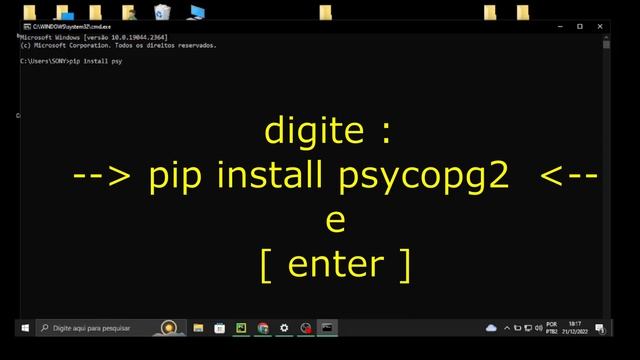Click the 'Microsoft Corporation' copyright line
Screen dimensions: 640x360
click(x=118, y=45)
